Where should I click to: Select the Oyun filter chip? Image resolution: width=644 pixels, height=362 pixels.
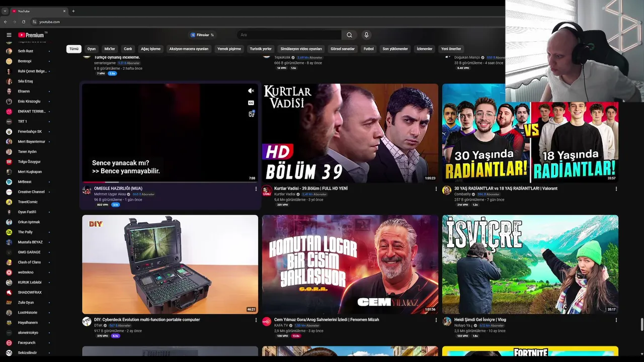pos(92,49)
